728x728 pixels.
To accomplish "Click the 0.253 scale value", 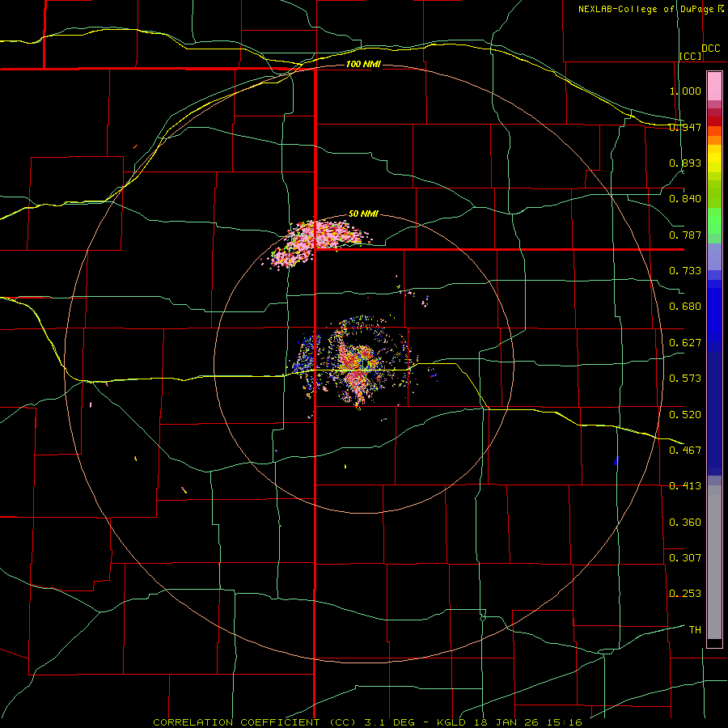I will [685, 594].
